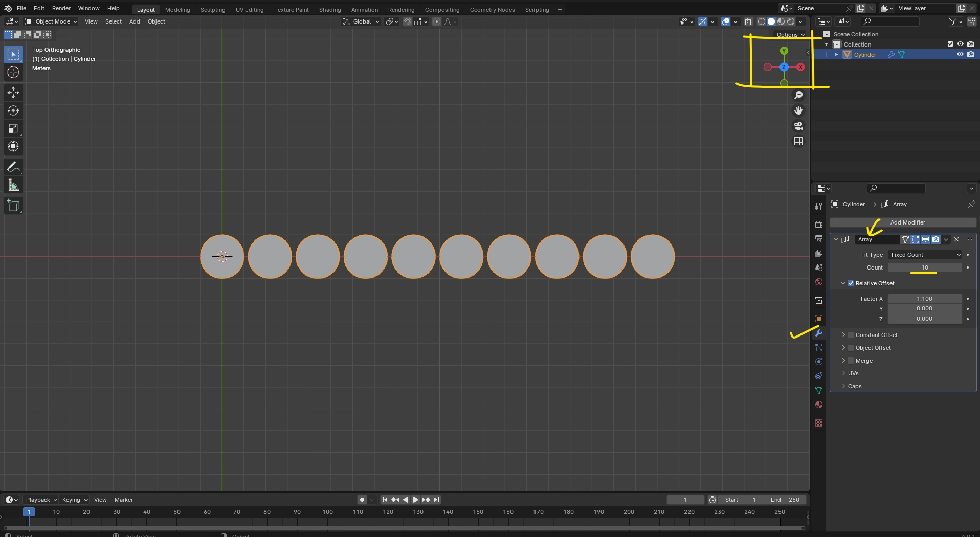Viewport: 980px width, 537px height.
Task: Open the Fit Type dropdown
Action: coord(925,255)
